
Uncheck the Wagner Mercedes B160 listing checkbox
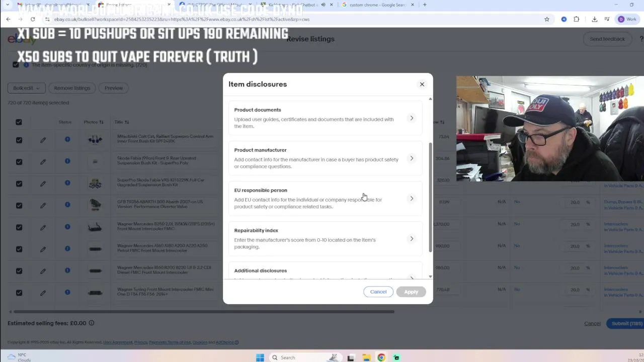click(19, 270)
